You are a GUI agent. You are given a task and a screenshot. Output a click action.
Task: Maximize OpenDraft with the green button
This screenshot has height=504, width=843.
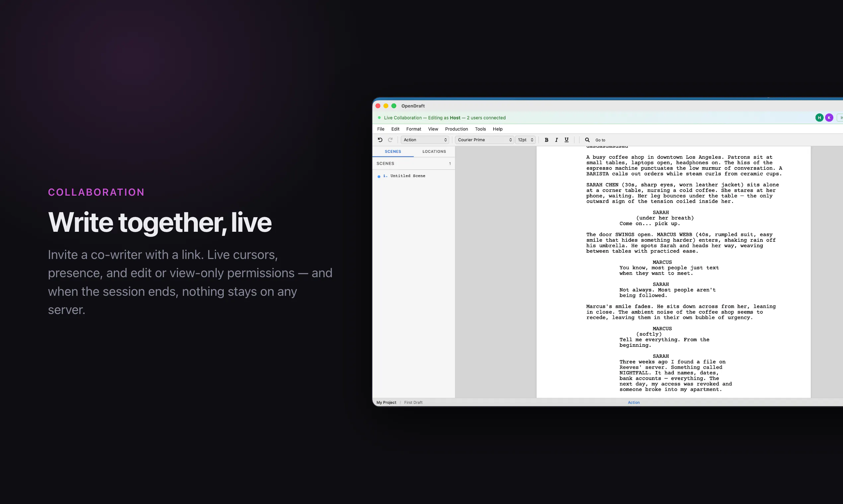click(394, 106)
